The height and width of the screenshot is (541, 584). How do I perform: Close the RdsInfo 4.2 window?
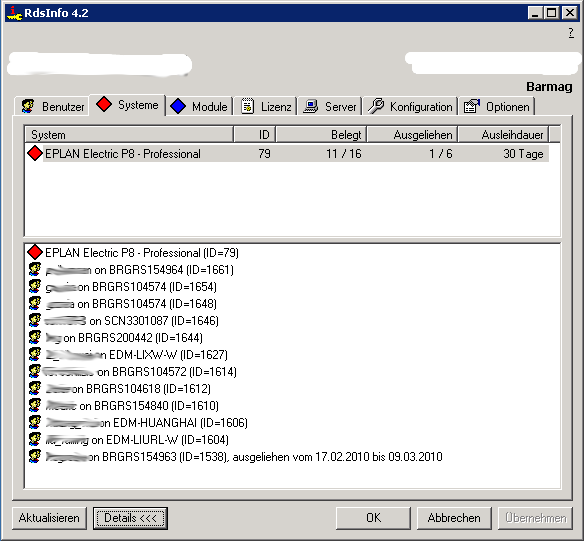pos(570,13)
